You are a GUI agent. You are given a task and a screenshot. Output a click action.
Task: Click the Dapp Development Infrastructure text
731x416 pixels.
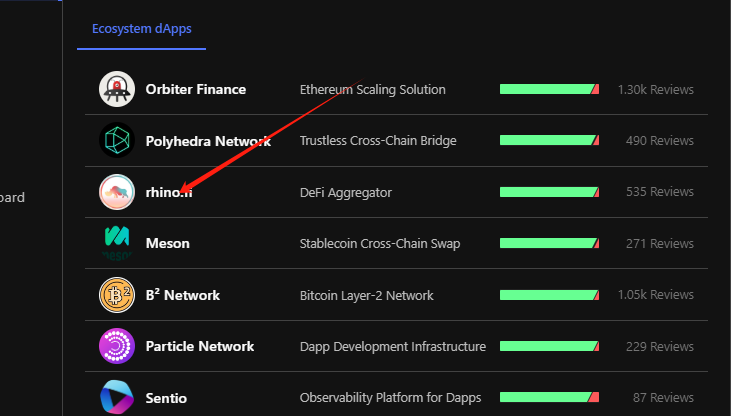(x=393, y=347)
